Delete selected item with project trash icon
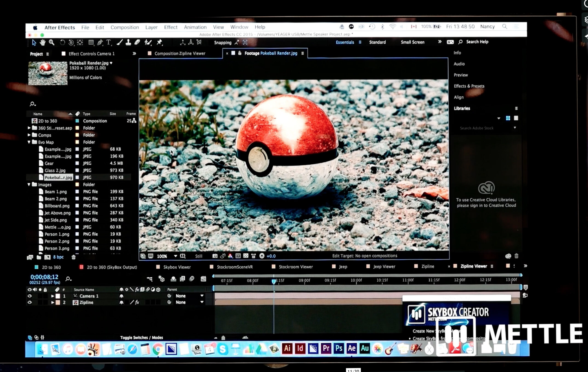The width and height of the screenshot is (588, 372). [73, 257]
